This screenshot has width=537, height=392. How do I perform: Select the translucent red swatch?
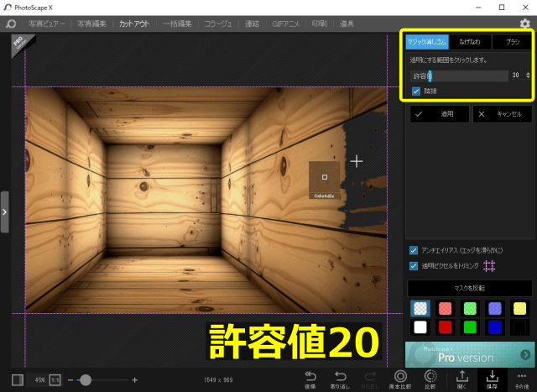(x=445, y=308)
